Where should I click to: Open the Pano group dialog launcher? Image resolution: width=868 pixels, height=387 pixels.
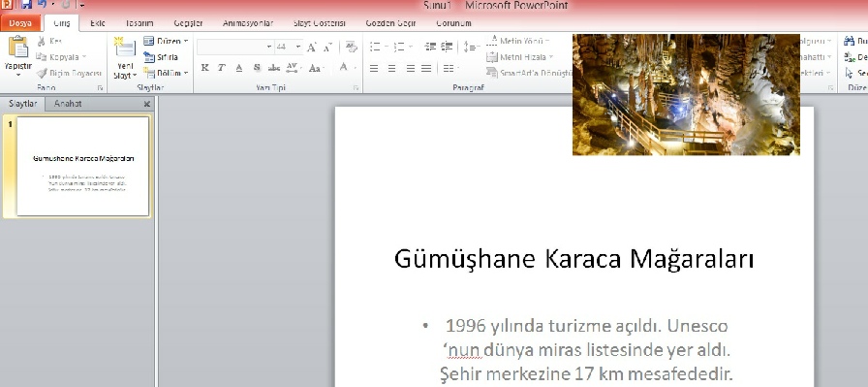(x=100, y=88)
